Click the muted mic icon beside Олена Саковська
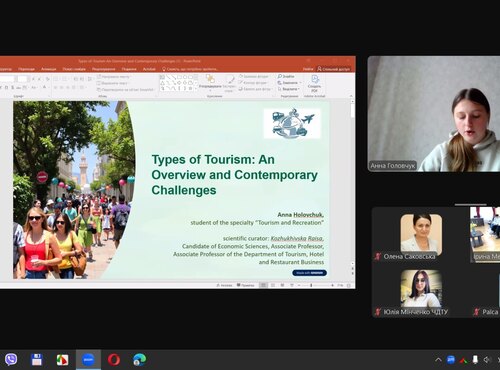Screen dimensions: 500x370 378,256
